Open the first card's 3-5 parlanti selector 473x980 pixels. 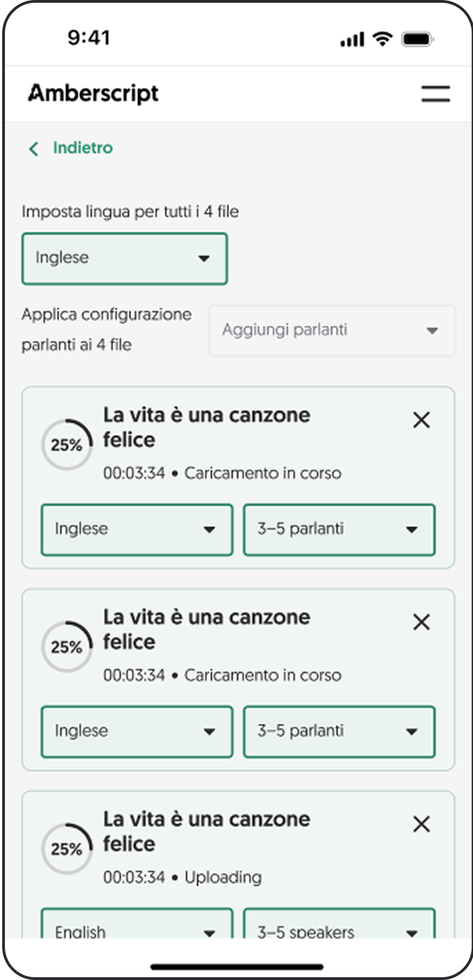coord(340,529)
